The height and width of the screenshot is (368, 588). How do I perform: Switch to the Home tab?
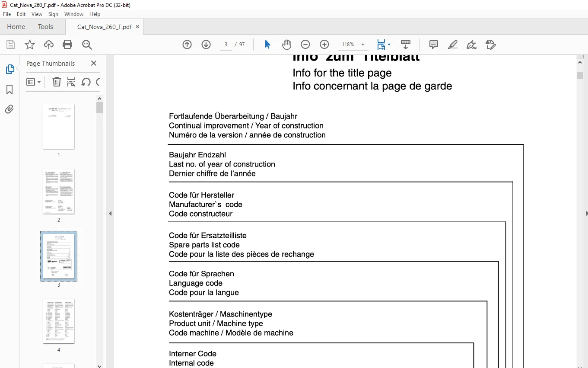click(x=16, y=27)
